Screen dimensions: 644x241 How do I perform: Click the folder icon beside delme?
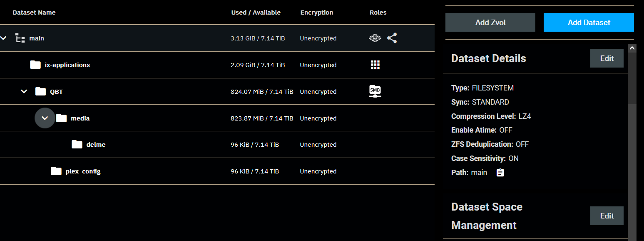click(x=77, y=144)
